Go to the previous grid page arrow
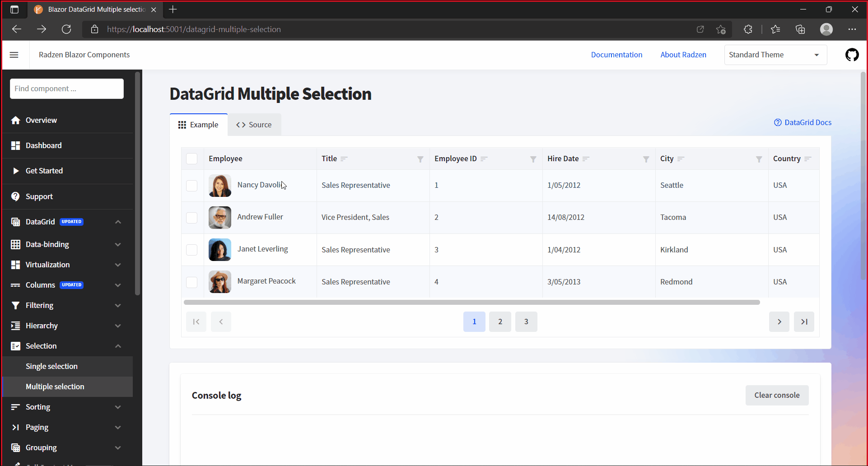This screenshot has width=868, height=466. (x=221, y=322)
